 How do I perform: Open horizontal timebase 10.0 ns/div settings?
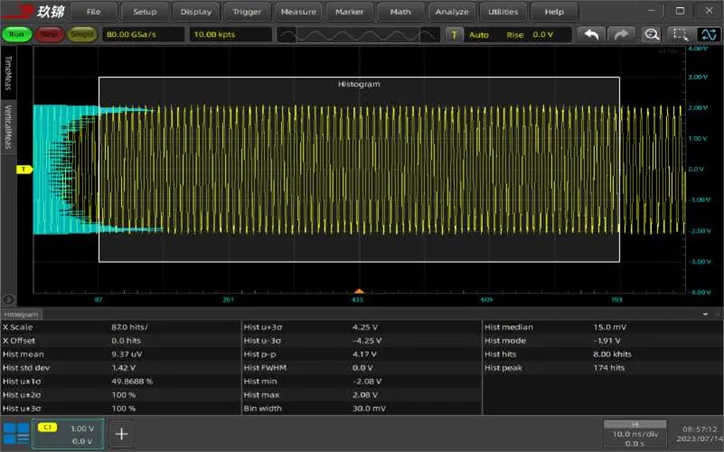point(635,434)
